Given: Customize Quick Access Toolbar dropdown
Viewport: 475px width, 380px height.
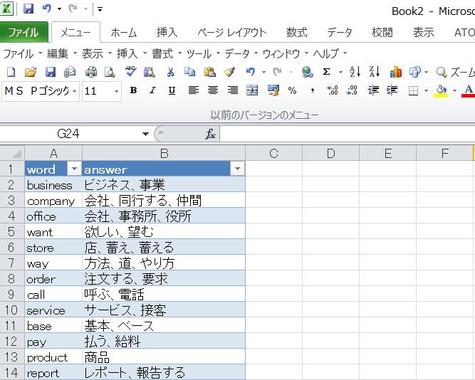Looking at the screenshot, I should click(x=100, y=9).
